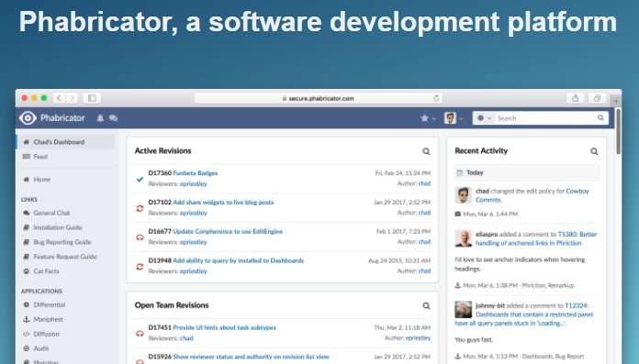639x364 pixels.
Task: Go to Home in sidebar
Action: (x=42, y=179)
